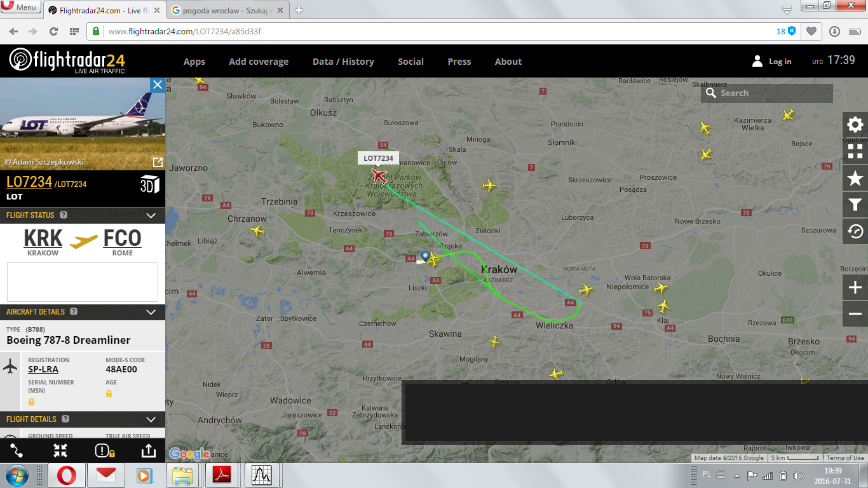Open the SP-LRA registration link
Image resolution: width=868 pixels, height=488 pixels.
43,369
